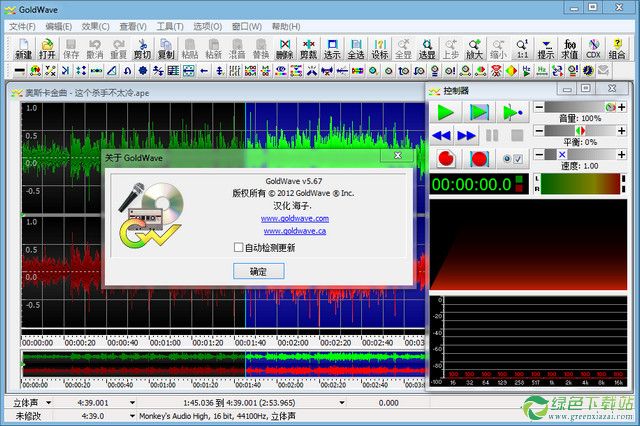Click the blue triangle fade effect icon
The width and height of the screenshot is (640, 426).
(x=112, y=71)
